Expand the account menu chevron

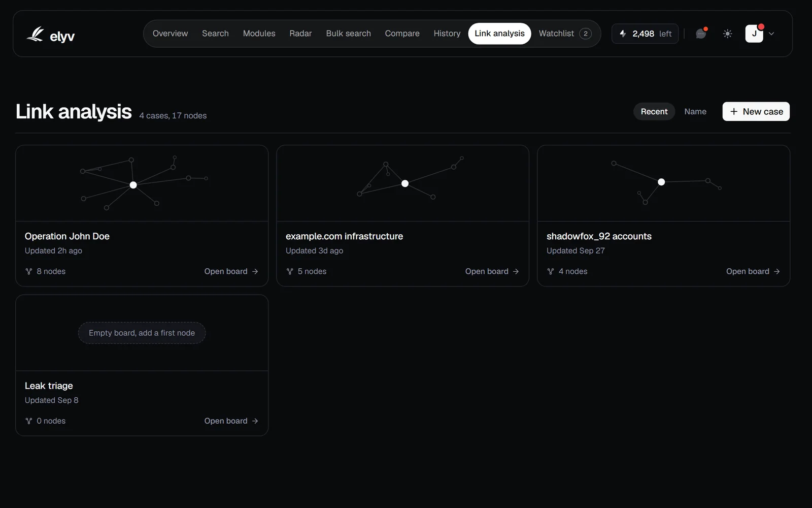771,34
